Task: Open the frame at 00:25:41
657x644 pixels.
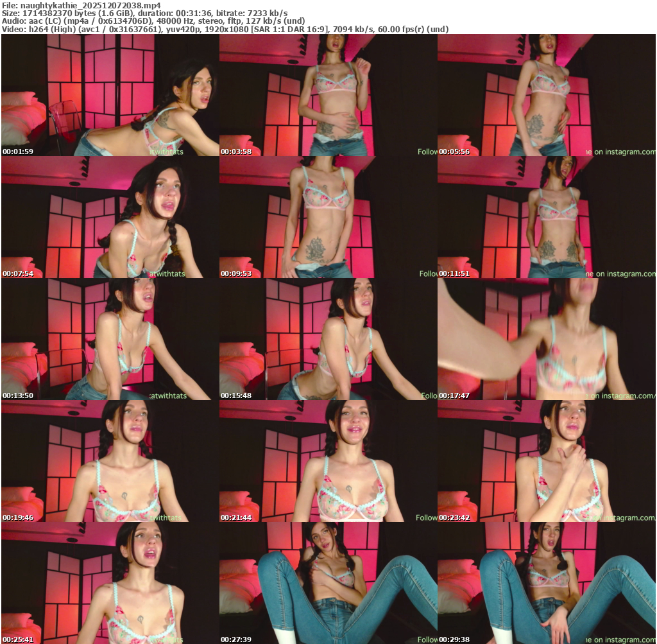Action: click(110, 583)
